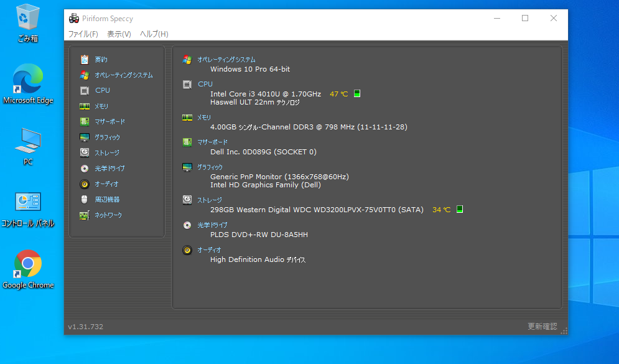Click Western Digital WDC storage text
The width and height of the screenshot is (619, 364).
click(317, 210)
